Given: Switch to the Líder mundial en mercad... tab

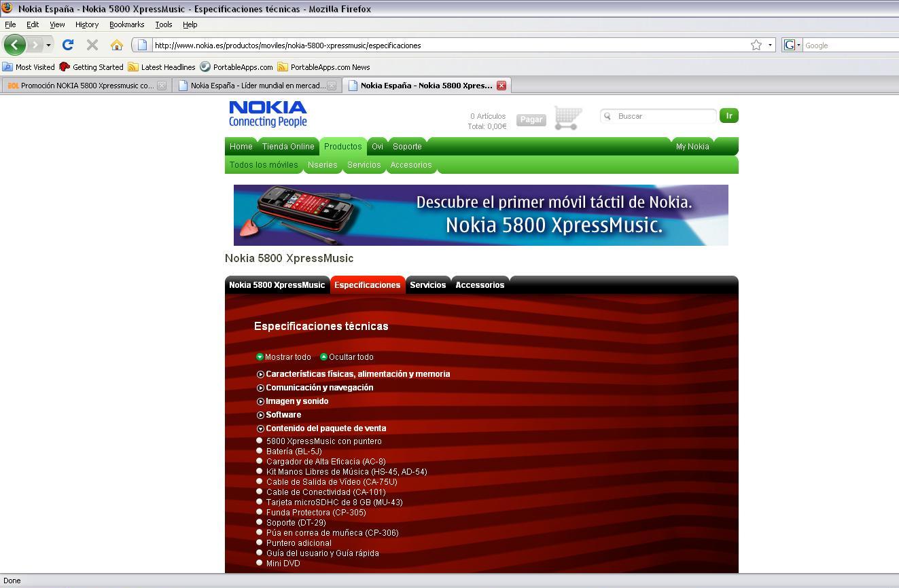Looking at the screenshot, I should (x=255, y=86).
